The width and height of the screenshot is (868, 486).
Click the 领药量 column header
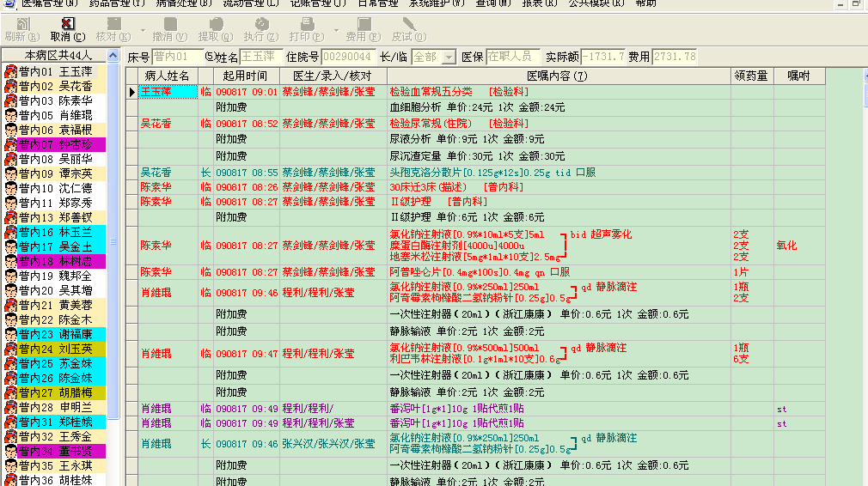tap(751, 76)
